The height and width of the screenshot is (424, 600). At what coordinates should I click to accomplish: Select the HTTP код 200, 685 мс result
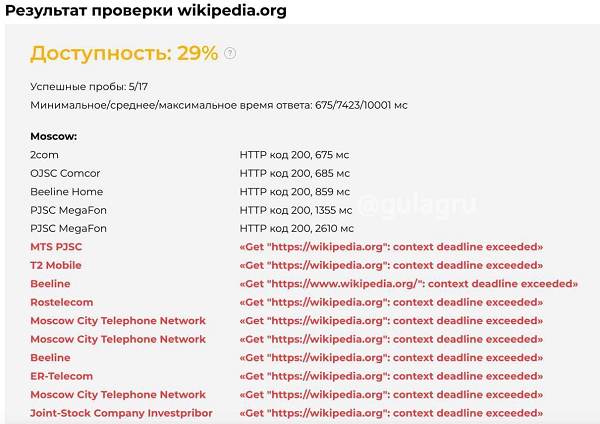(x=294, y=173)
